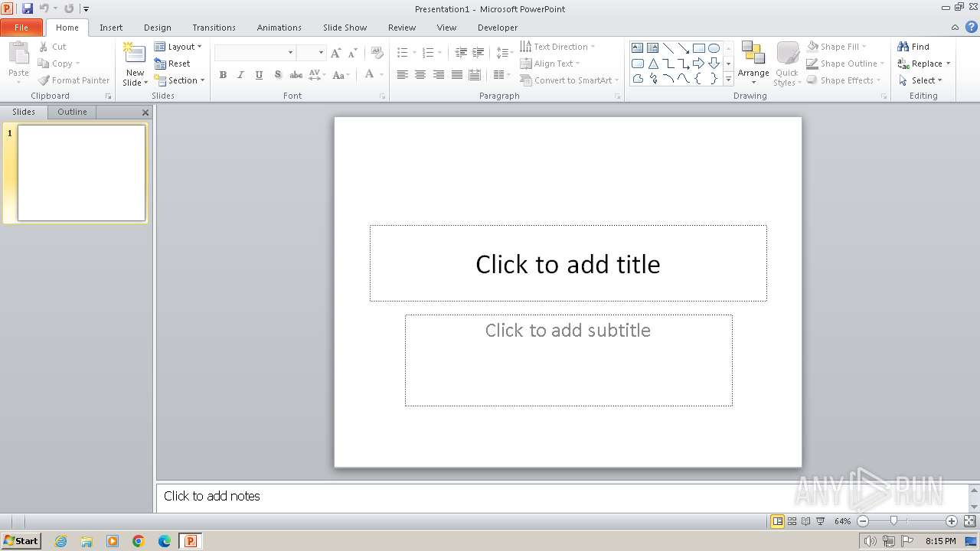Switch to Reading View in status bar
This screenshot has width=980, height=551.
tap(806, 521)
